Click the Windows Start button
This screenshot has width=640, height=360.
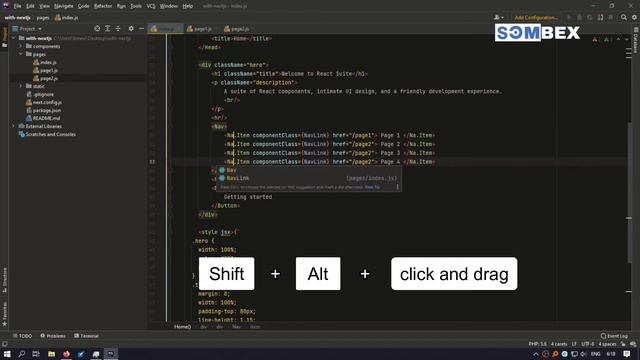(x=7, y=354)
